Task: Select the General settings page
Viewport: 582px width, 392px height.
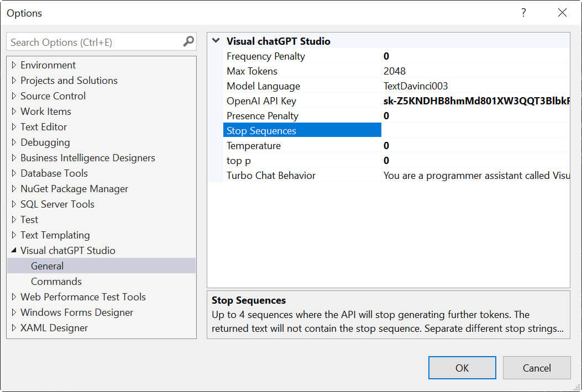Action: tap(47, 266)
